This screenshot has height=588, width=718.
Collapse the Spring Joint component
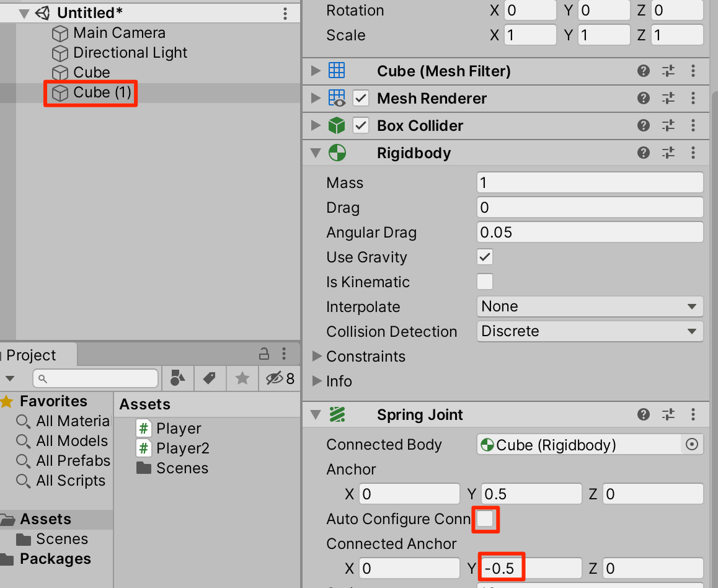pyautogui.click(x=316, y=415)
